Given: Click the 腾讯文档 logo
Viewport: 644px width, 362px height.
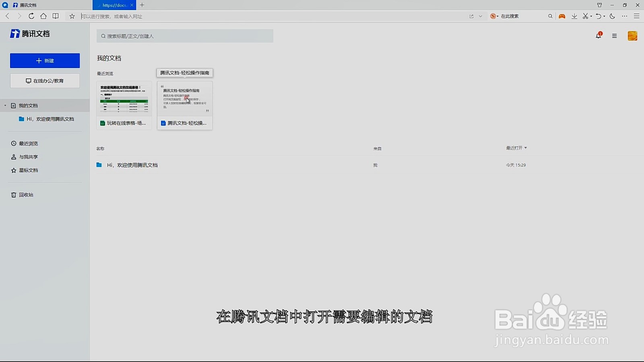Looking at the screenshot, I should [x=30, y=34].
